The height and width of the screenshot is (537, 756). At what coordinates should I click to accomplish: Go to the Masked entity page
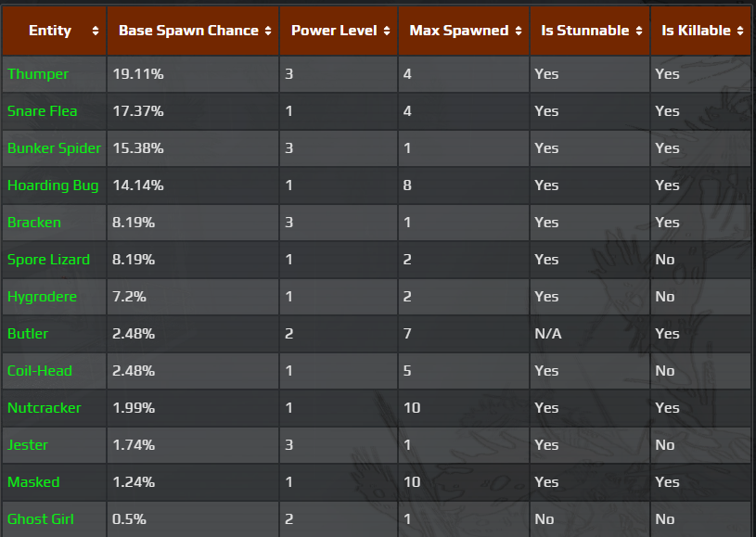33,482
